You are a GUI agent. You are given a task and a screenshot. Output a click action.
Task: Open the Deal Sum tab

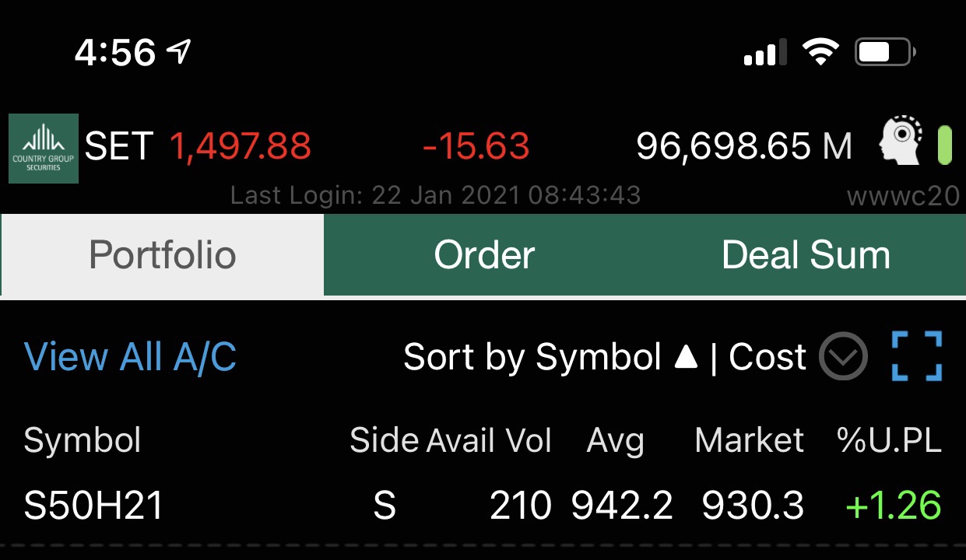[806, 255]
